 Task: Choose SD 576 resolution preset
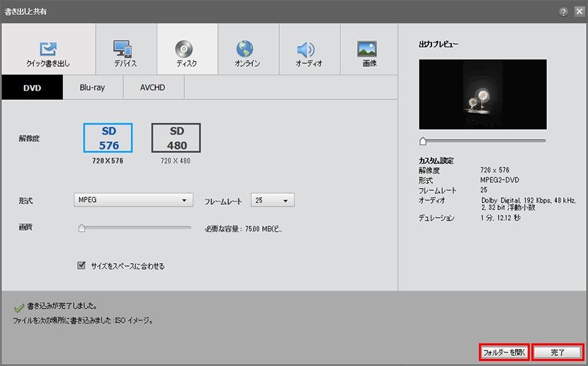coord(108,138)
